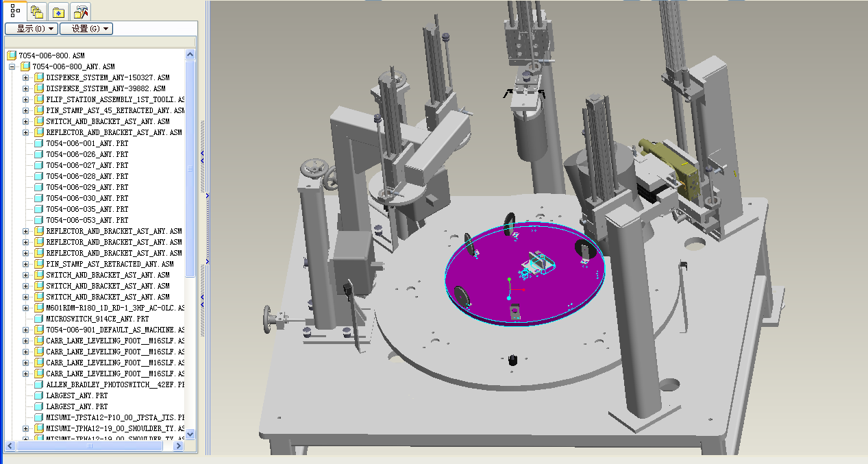
Task: Switch to the Folder Browser navigator tab
Action: (38, 11)
